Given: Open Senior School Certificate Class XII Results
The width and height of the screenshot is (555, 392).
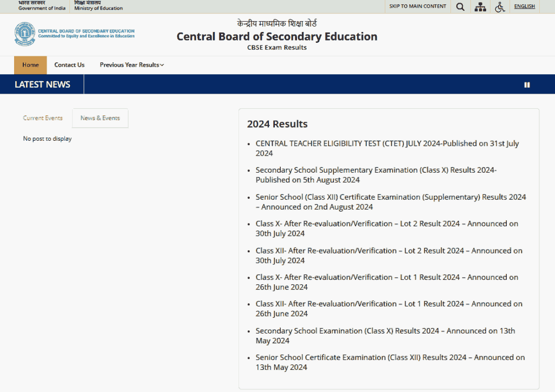Looking at the screenshot, I should [x=390, y=362].
